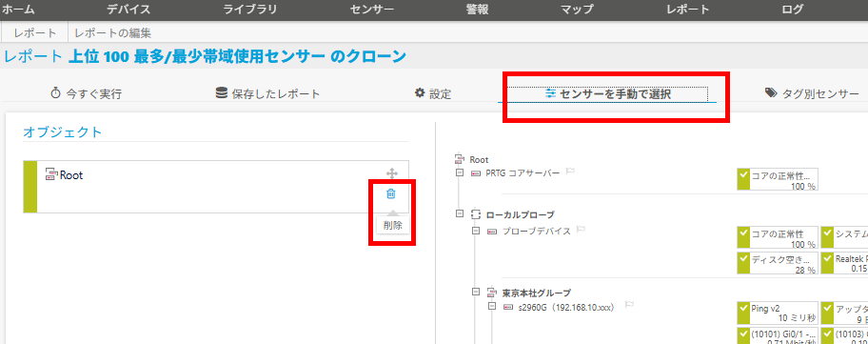This screenshot has width=868, height=344.
Task: Switch to 今すぐ実行 tab
Action: [86, 93]
